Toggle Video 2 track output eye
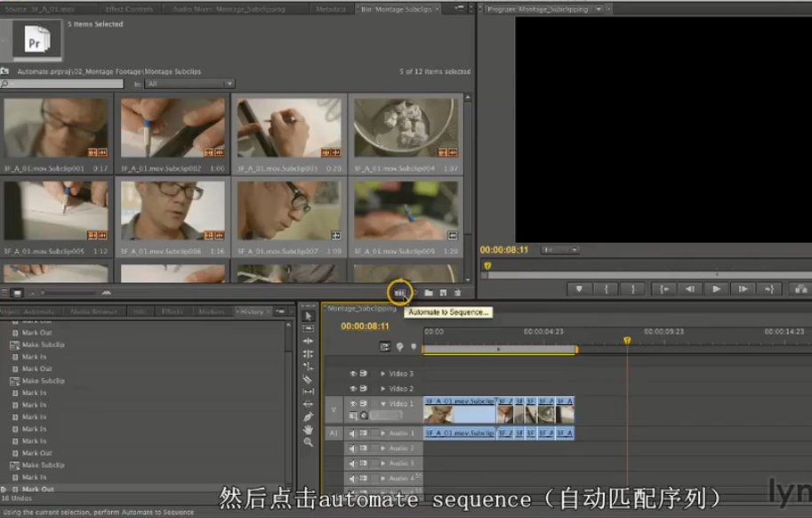The height and width of the screenshot is (518, 812). (x=352, y=389)
